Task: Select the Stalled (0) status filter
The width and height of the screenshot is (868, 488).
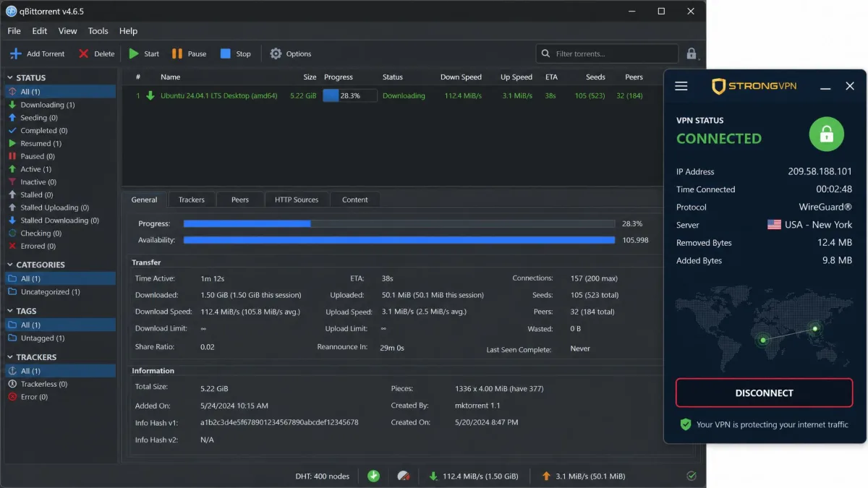Action: pyautogui.click(x=36, y=195)
